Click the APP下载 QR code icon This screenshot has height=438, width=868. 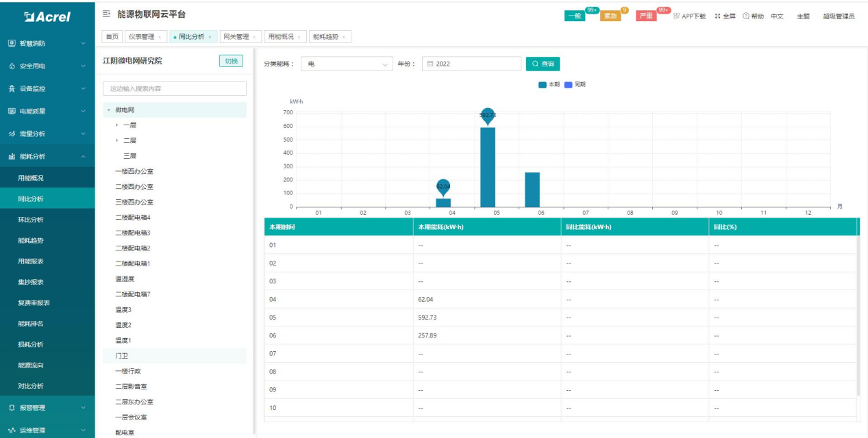coord(677,16)
